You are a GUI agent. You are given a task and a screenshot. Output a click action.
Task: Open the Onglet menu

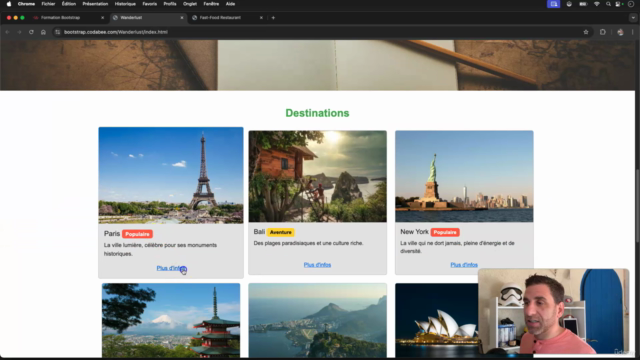190,4
